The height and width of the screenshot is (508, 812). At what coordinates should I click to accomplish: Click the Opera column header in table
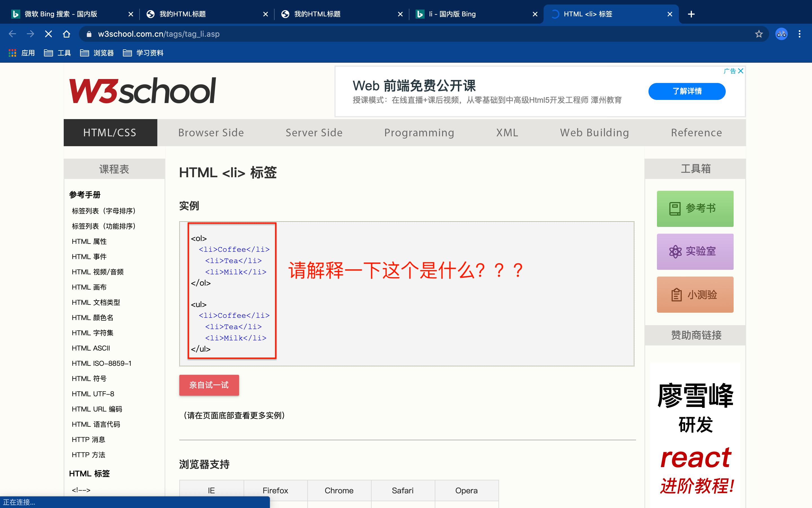click(x=466, y=491)
